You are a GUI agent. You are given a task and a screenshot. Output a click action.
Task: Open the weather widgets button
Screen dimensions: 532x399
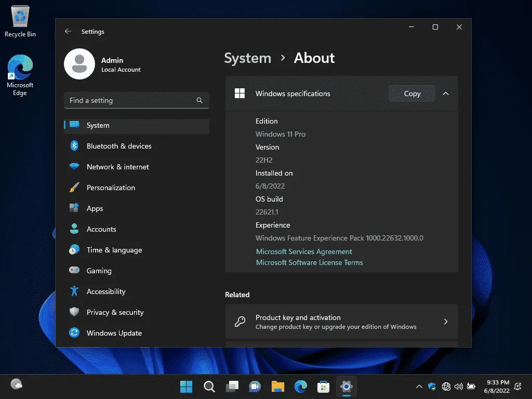(16, 384)
